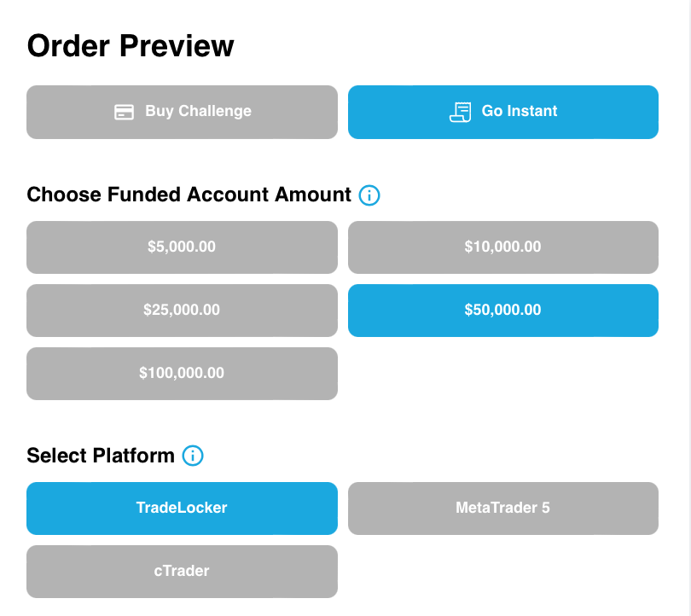Open info tooltip for Funded Account Amount
This screenshot has width=691, height=616.
369,195
